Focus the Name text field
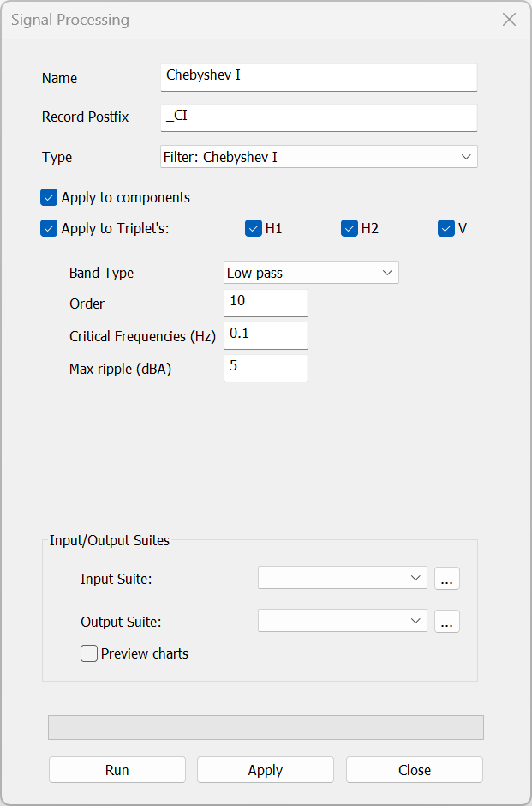532x806 pixels. click(319, 76)
